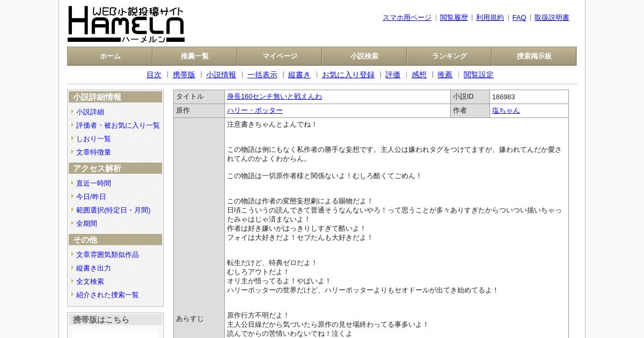
Task: Click the アクセス解析 sidebar heading
Action: click(115, 168)
